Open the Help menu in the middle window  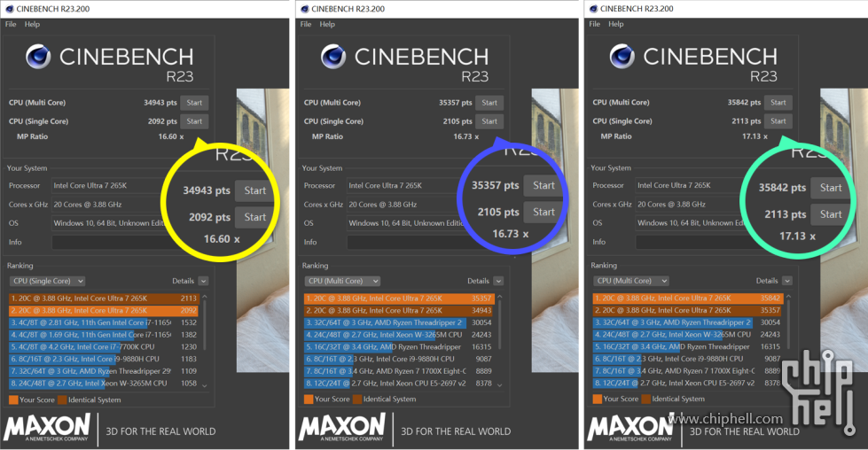(327, 24)
